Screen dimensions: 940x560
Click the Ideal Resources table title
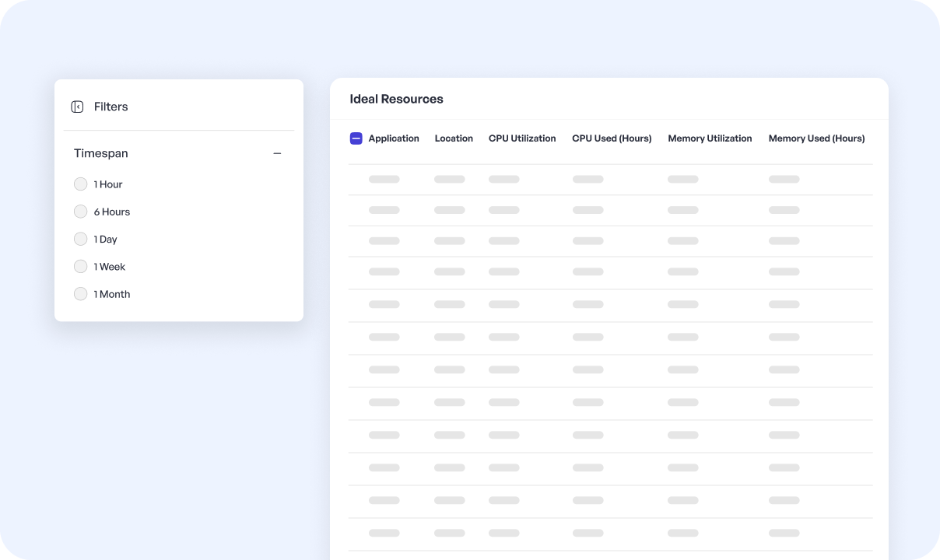396,99
